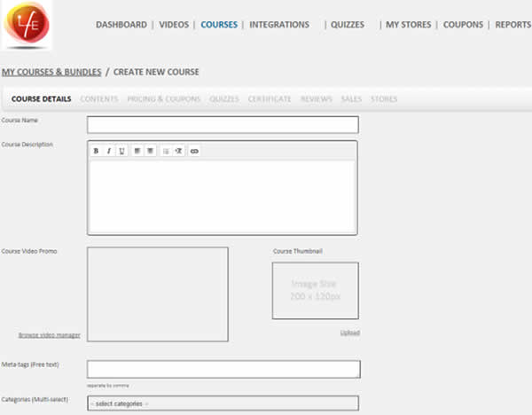This screenshot has width=532, height=415.
Task: Return to My Courses & Bundles
Action: (51, 72)
